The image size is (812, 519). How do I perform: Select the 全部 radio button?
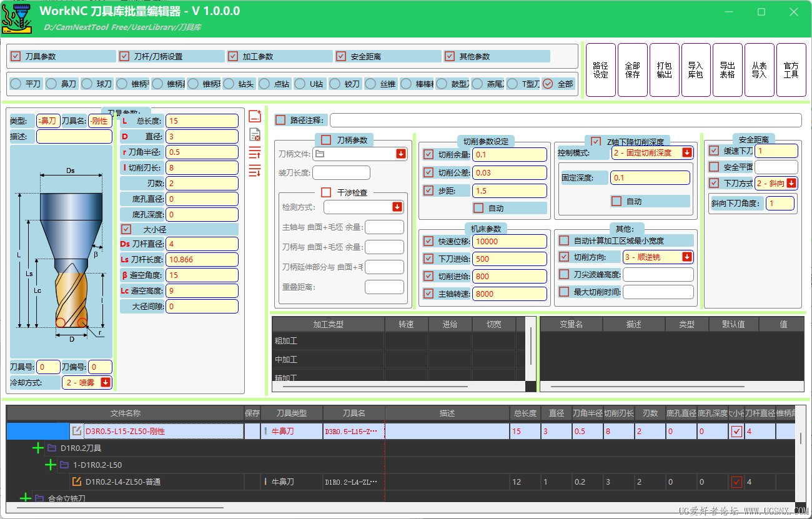click(548, 84)
